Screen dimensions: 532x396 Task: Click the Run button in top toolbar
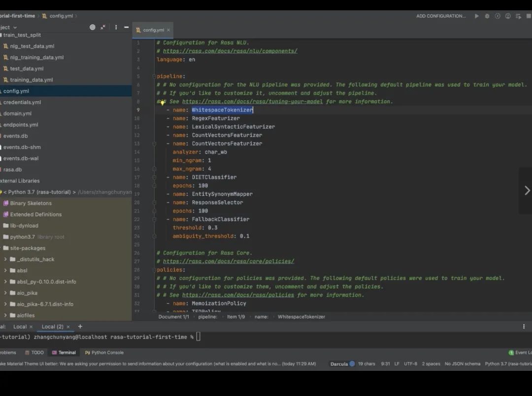point(477,16)
